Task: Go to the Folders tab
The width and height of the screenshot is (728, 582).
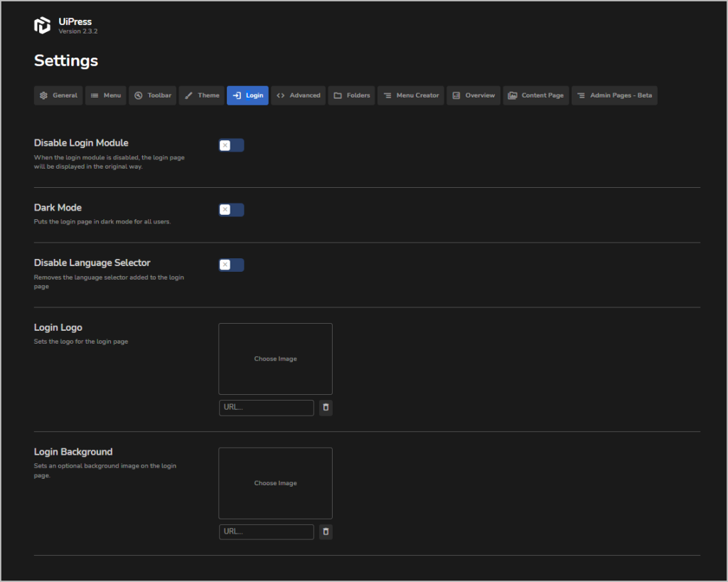Action: pos(351,95)
